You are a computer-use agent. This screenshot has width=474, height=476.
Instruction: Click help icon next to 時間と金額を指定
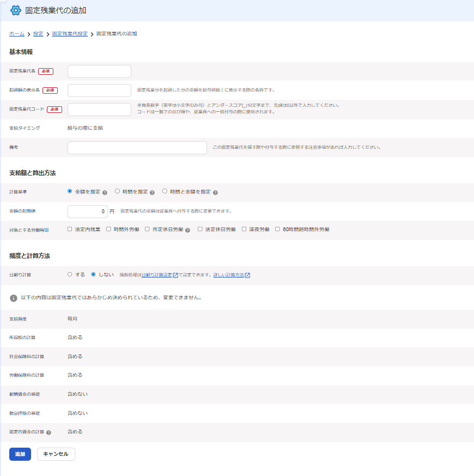[215, 192]
